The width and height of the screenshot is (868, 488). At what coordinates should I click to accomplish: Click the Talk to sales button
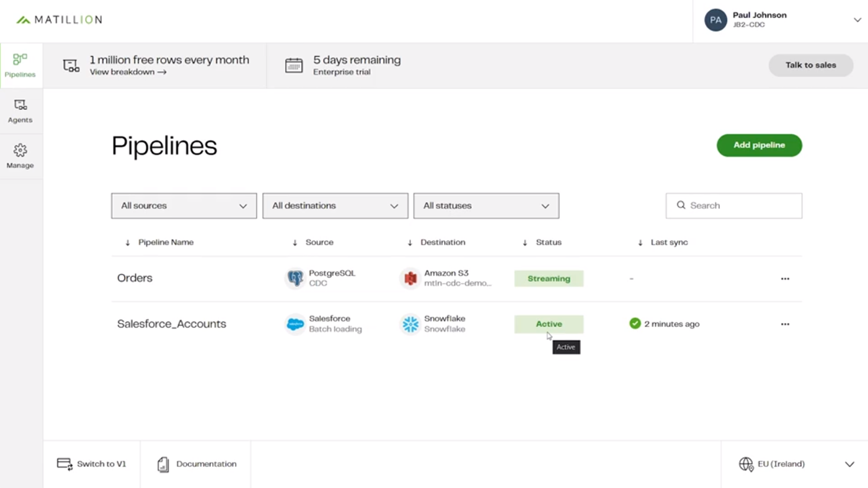pos(811,65)
